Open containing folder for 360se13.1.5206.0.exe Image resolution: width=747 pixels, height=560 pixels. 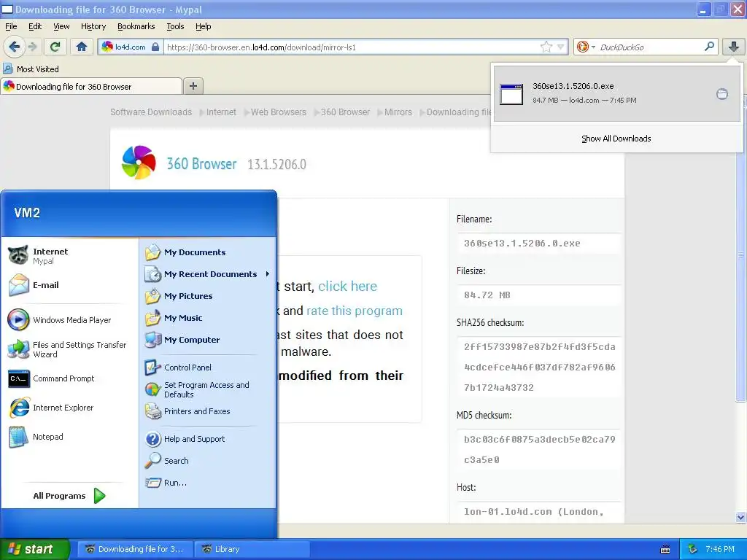721,94
